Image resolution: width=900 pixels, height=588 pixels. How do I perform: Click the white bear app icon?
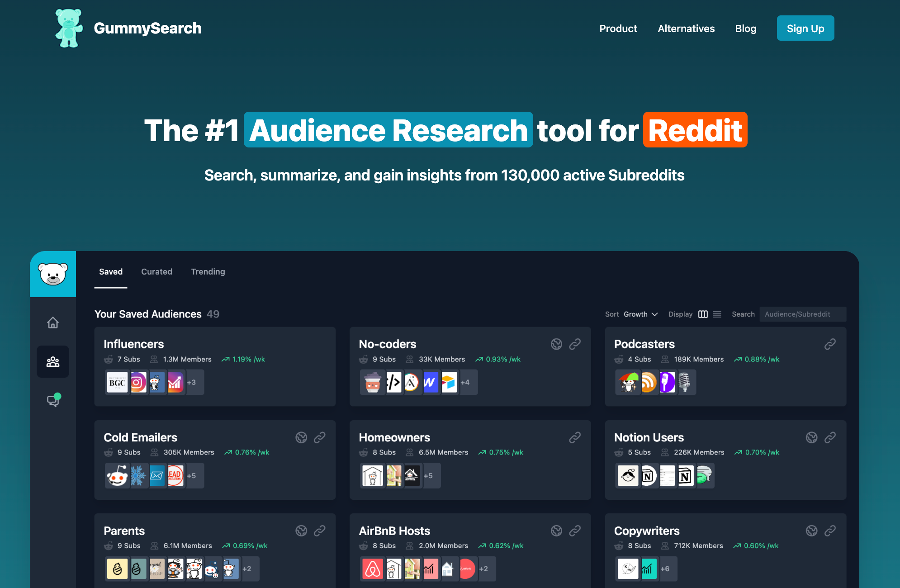[53, 274]
